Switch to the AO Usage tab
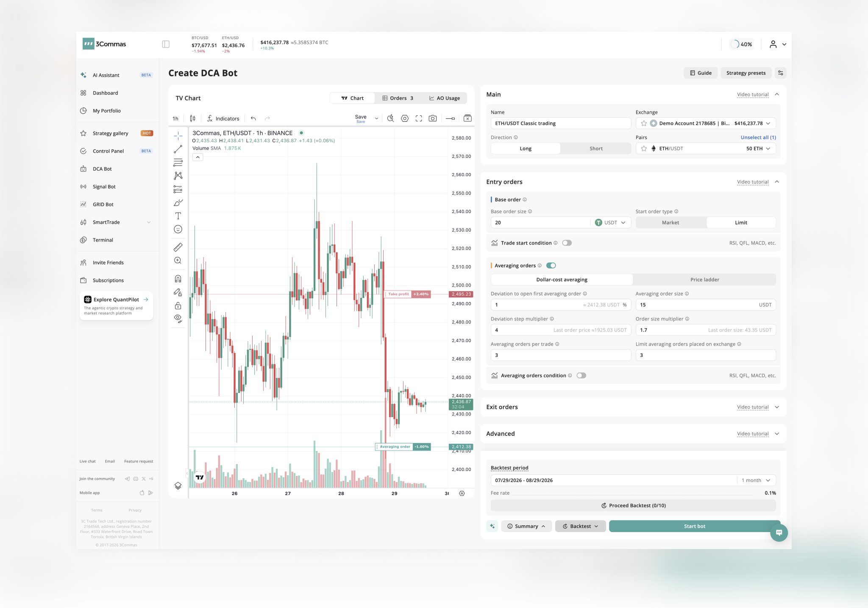This screenshot has height=608, width=868. (444, 98)
